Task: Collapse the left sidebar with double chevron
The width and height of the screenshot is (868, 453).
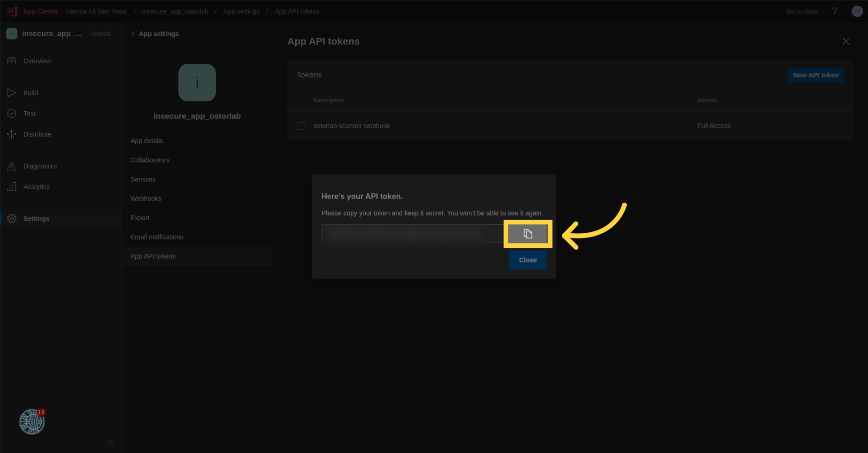Action: (x=111, y=442)
